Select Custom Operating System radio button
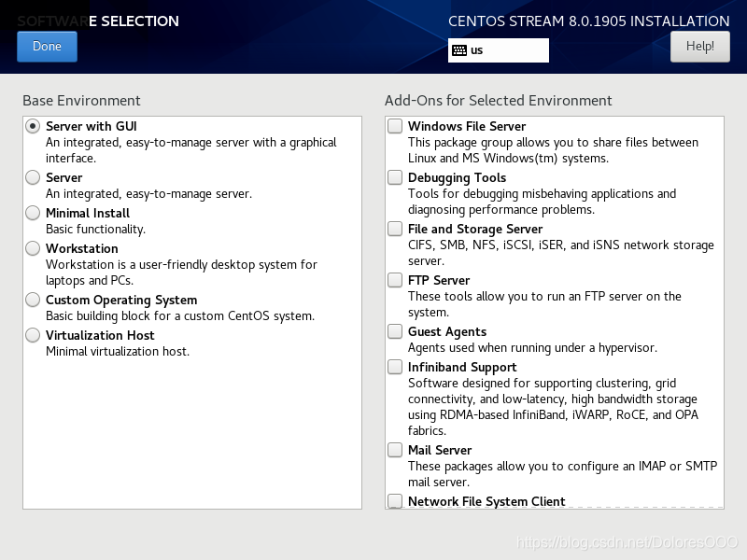The image size is (747, 560). (x=33, y=300)
